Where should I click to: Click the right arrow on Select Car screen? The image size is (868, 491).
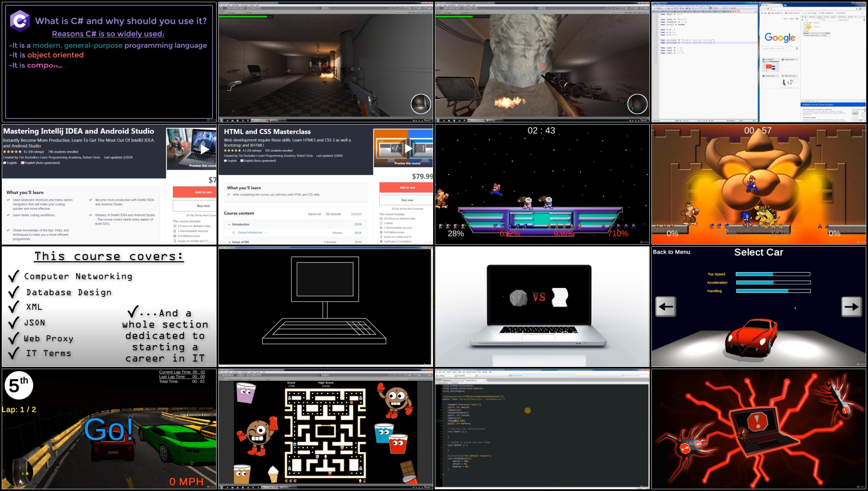[852, 306]
